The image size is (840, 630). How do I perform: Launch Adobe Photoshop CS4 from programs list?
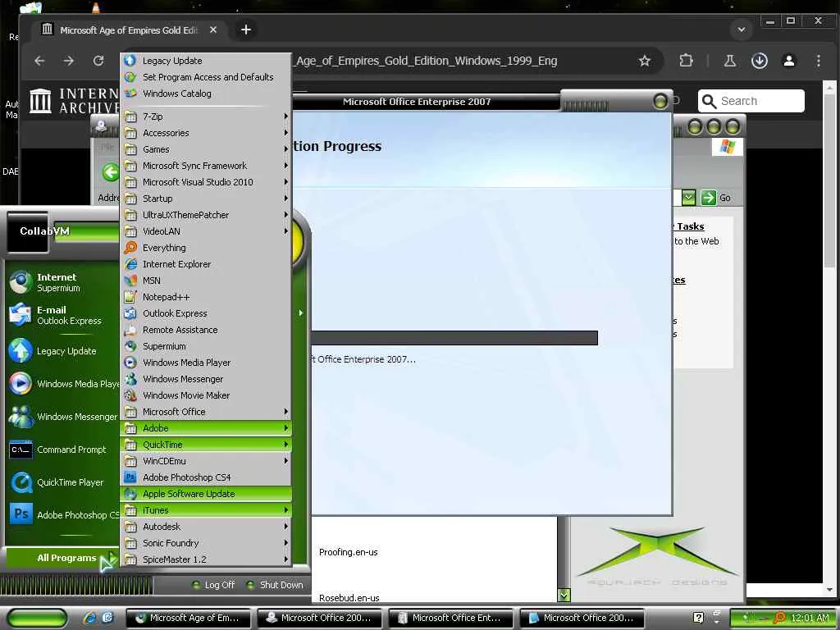(x=206, y=477)
